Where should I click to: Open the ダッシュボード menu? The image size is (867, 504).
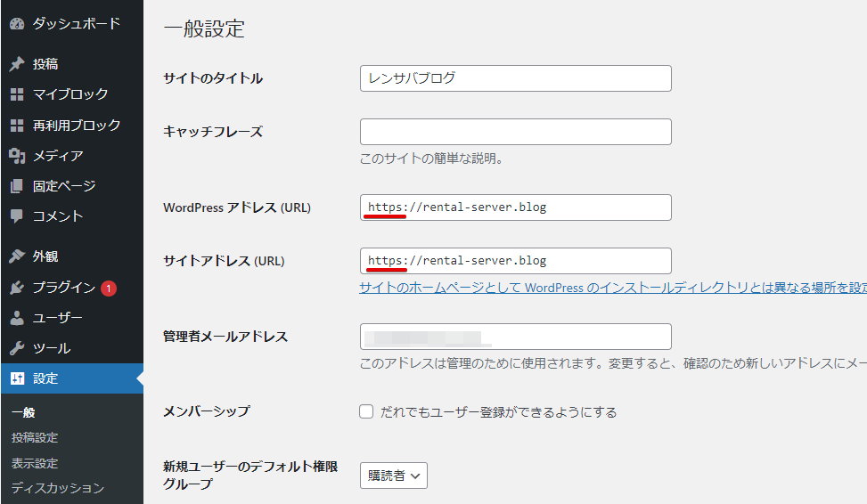(x=77, y=24)
